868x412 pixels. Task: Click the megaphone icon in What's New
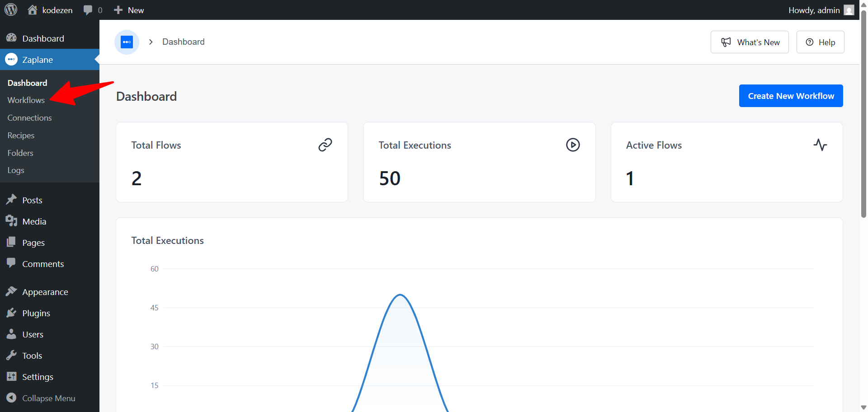[726, 42]
